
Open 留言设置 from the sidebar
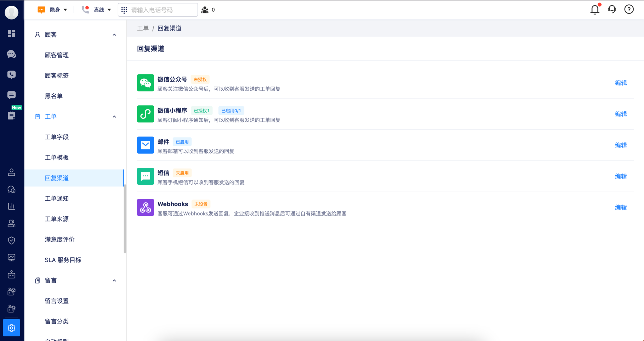tap(57, 301)
